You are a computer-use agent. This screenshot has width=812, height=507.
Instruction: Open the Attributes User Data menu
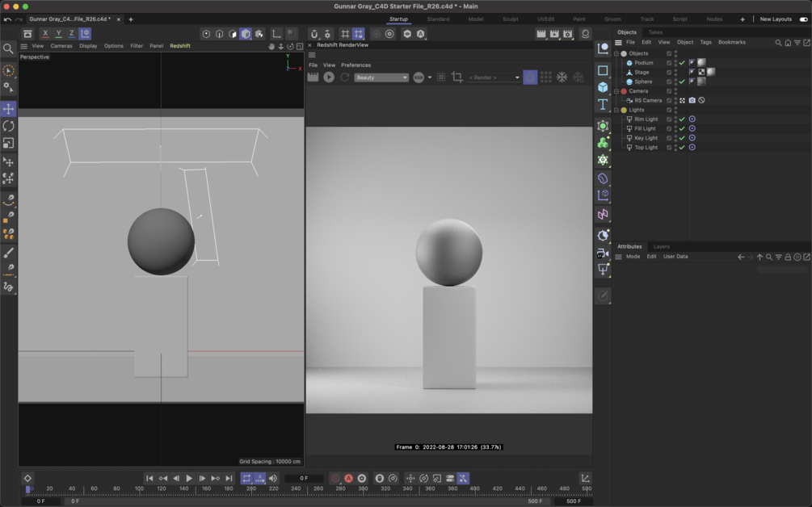coord(675,257)
